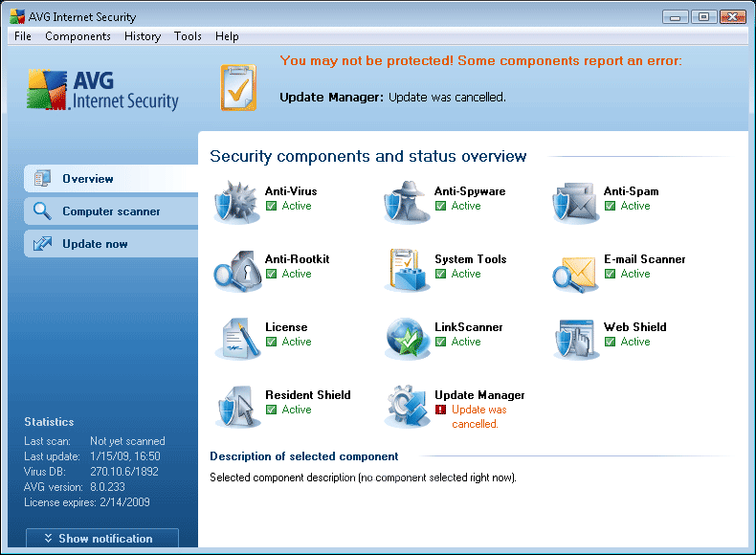Click the Statistics heading

tap(49, 422)
